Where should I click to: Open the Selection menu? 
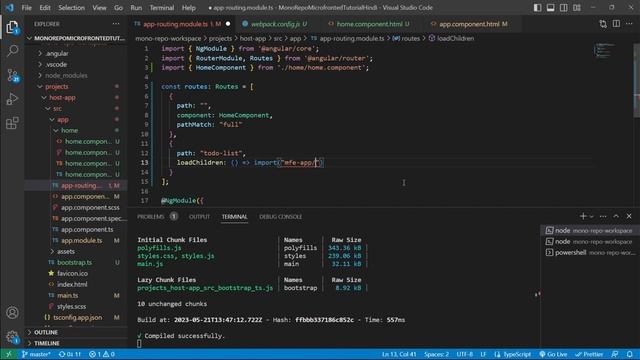click(71, 7)
